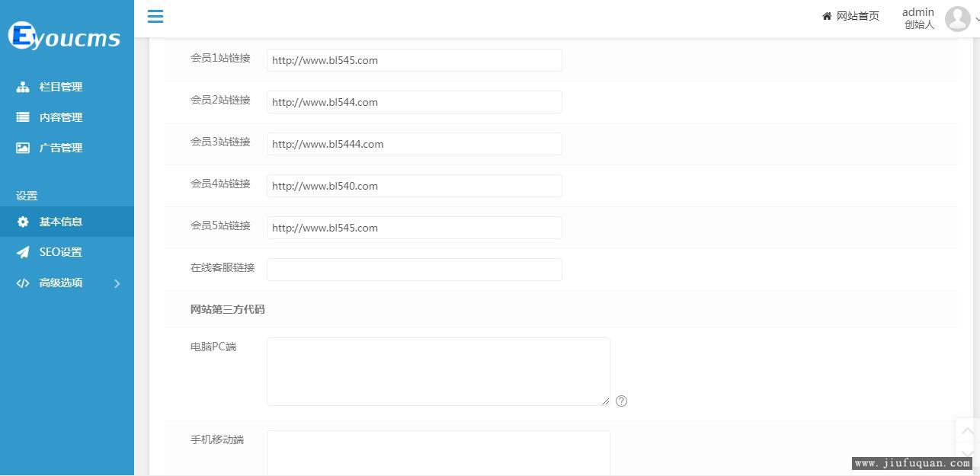Click inside the 电脑PC端 code textarea

(x=438, y=372)
